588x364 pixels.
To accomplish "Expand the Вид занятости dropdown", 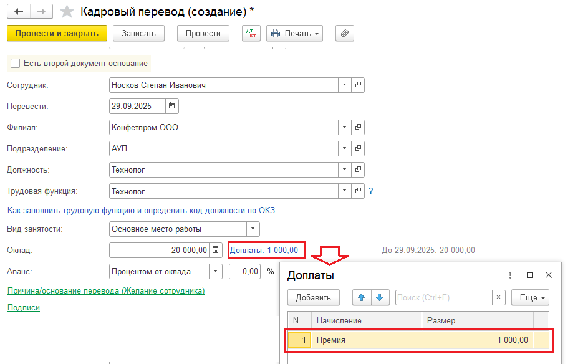I will (253, 229).
